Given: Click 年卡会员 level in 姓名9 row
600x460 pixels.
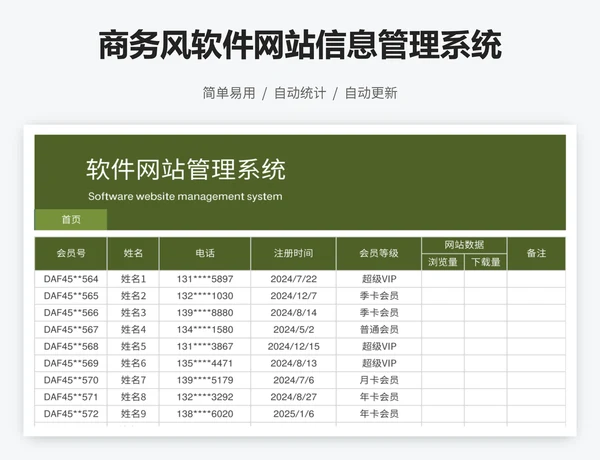Looking at the screenshot, I should 379,414.
